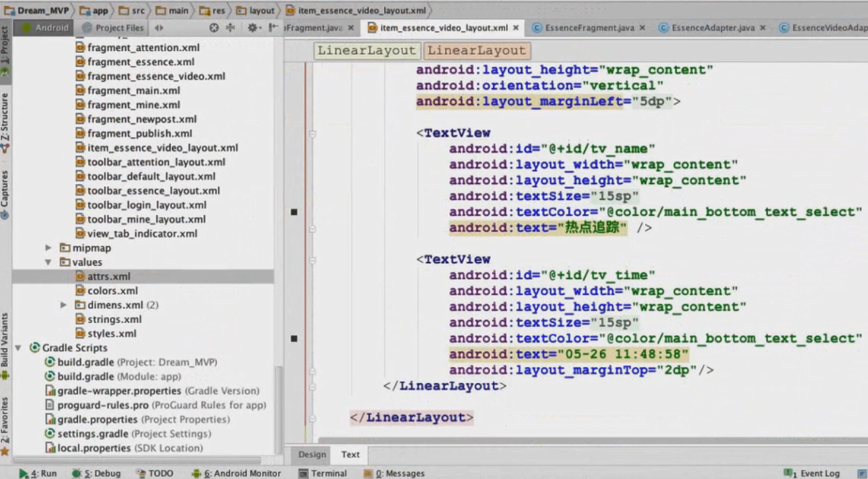Click the app breadcrumb folder
The width and height of the screenshot is (868, 479).
94,11
